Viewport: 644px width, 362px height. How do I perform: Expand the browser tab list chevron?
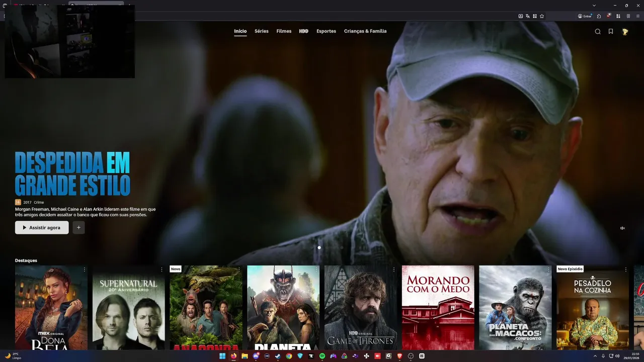point(594,5)
